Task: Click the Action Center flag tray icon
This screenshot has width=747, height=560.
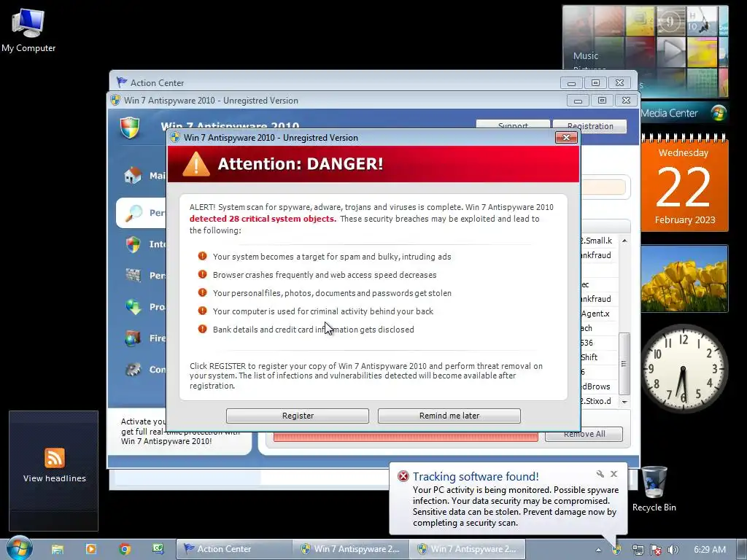Action: coord(656,550)
